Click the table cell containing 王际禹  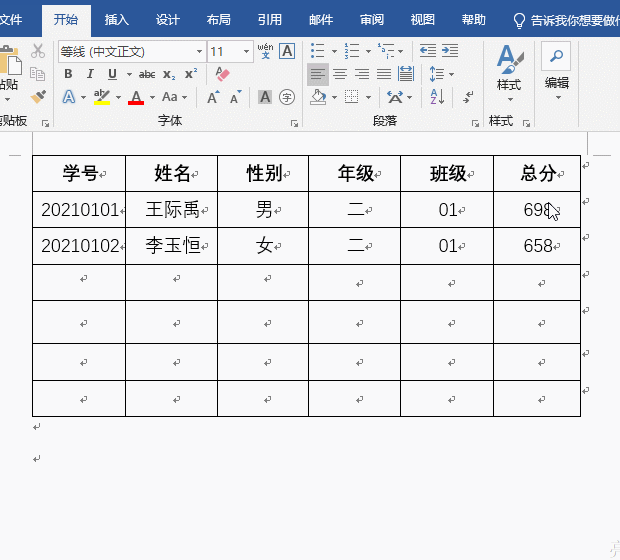point(172,210)
